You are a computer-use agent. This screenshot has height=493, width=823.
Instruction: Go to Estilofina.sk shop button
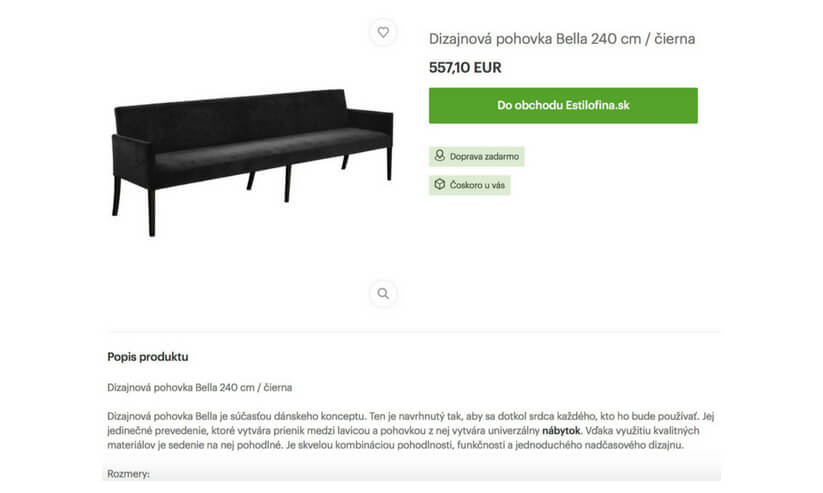tap(563, 106)
